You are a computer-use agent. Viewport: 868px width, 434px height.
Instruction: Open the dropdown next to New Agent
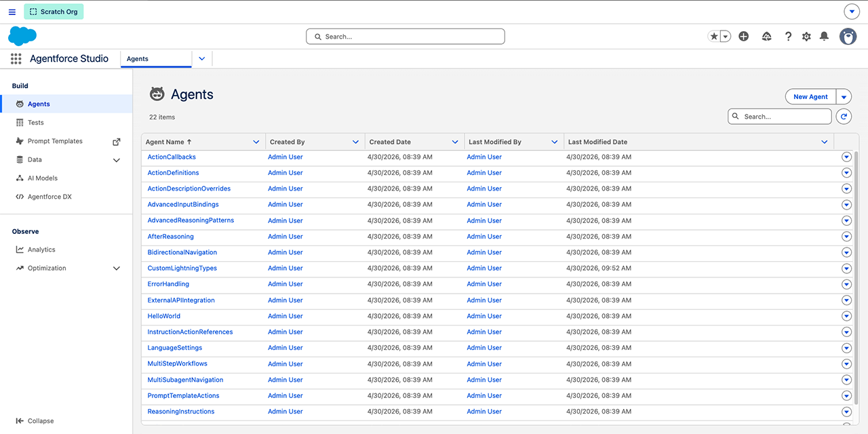click(x=844, y=97)
